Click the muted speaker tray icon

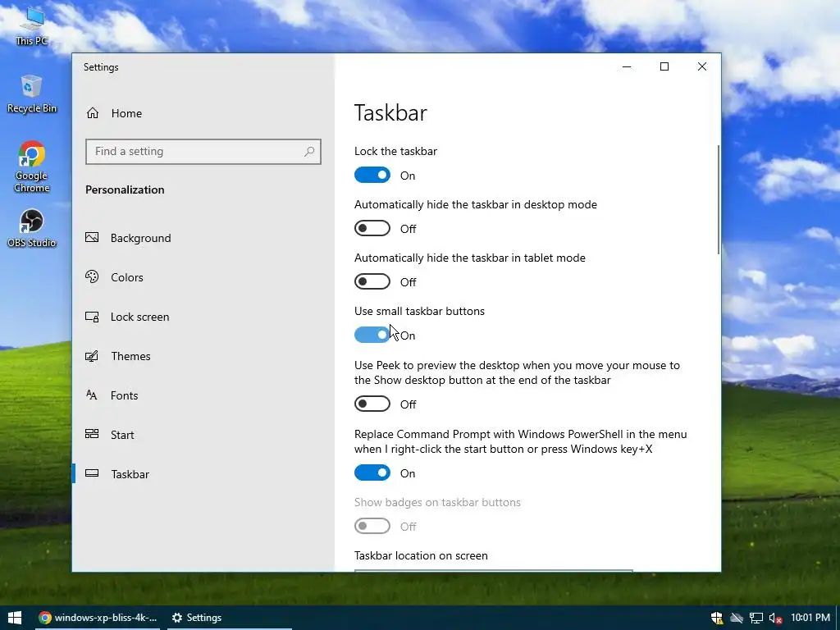tap(775, 618)
